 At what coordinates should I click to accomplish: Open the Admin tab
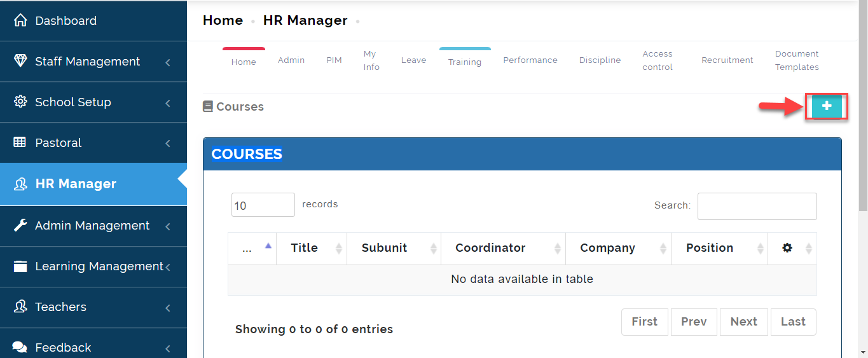291,60
